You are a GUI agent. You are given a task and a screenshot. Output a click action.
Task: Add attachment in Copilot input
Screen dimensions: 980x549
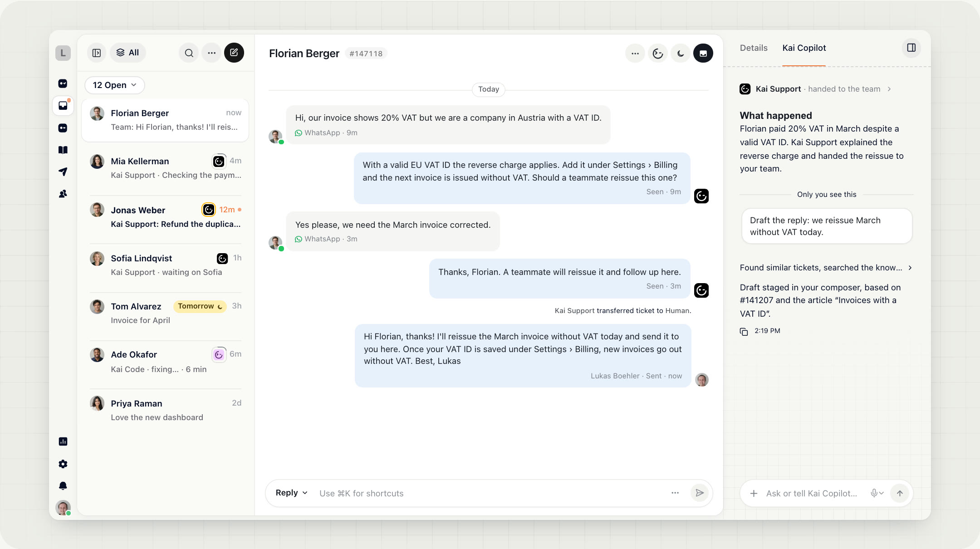[x=754, y=493]
